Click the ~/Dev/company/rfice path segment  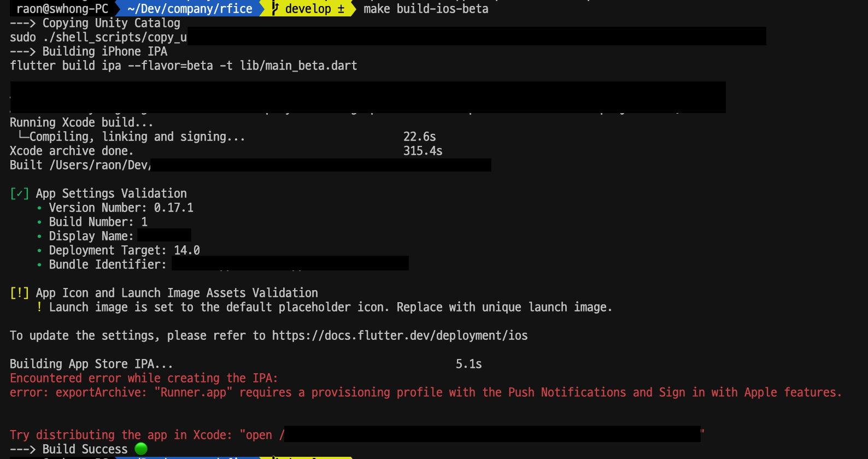(x=190, y=8)
